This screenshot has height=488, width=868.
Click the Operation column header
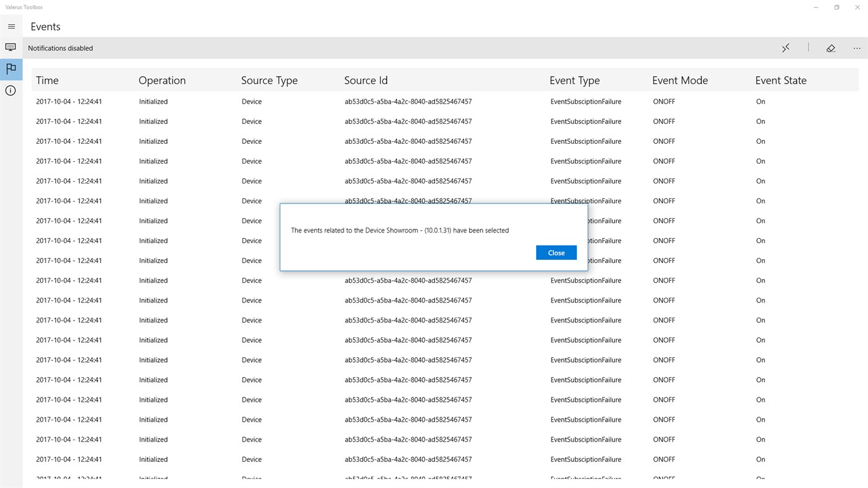(162, 80)
